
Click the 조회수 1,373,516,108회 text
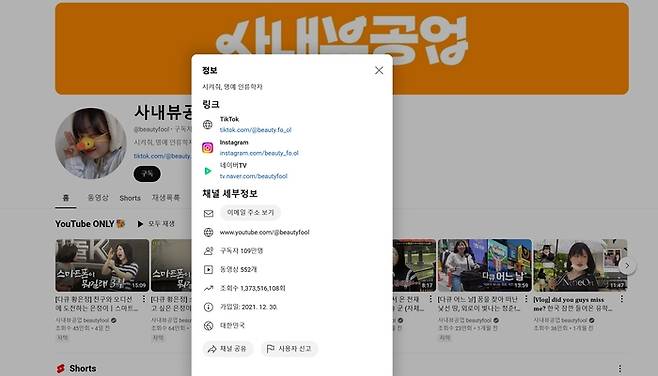coord(253,288)
